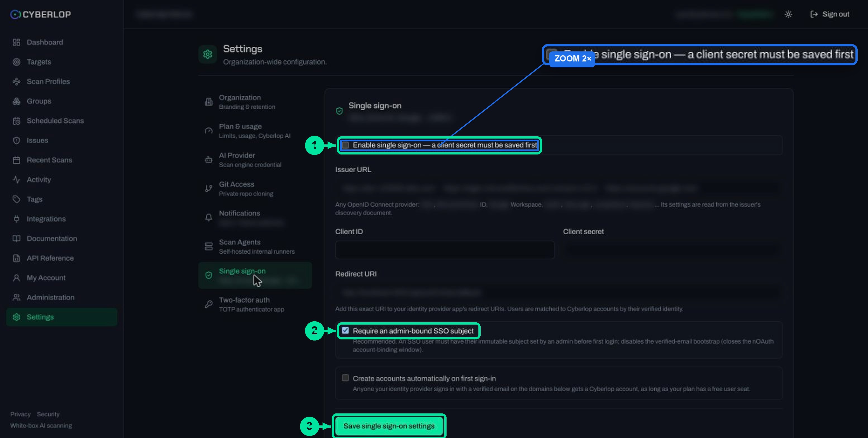Open the Notifications settings section

pos(255,217)
